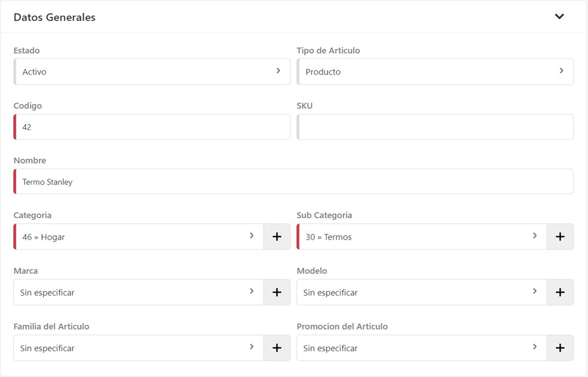
Task: Collapse the Datos Generales section
Action: (559, 17)
